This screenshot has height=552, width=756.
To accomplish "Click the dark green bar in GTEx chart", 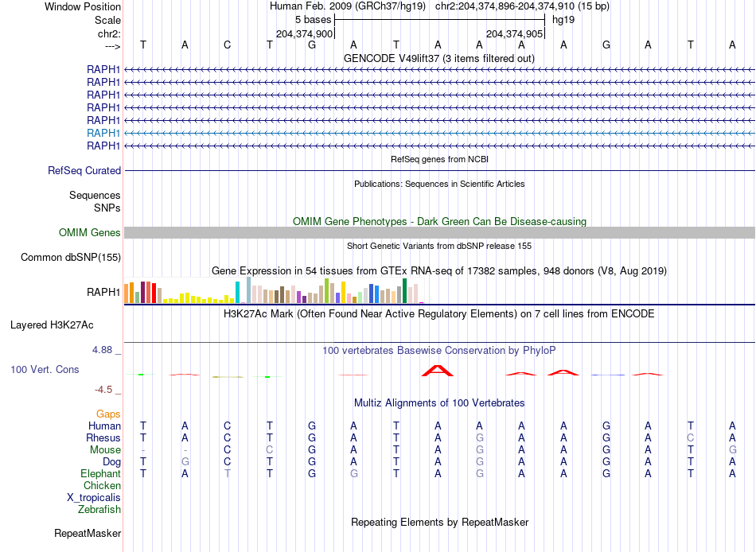I will tap(404, 290).
